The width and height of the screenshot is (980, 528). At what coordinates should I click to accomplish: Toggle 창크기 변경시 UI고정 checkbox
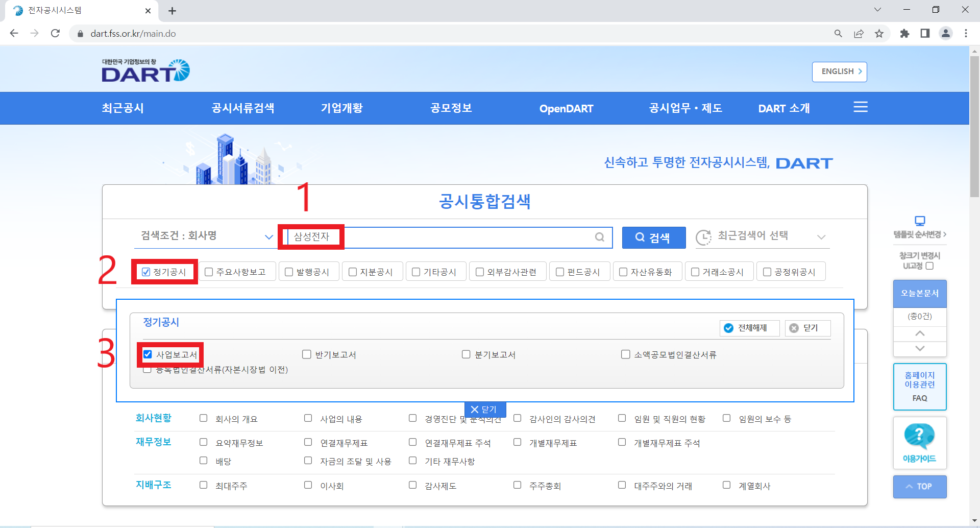[929, 266]
